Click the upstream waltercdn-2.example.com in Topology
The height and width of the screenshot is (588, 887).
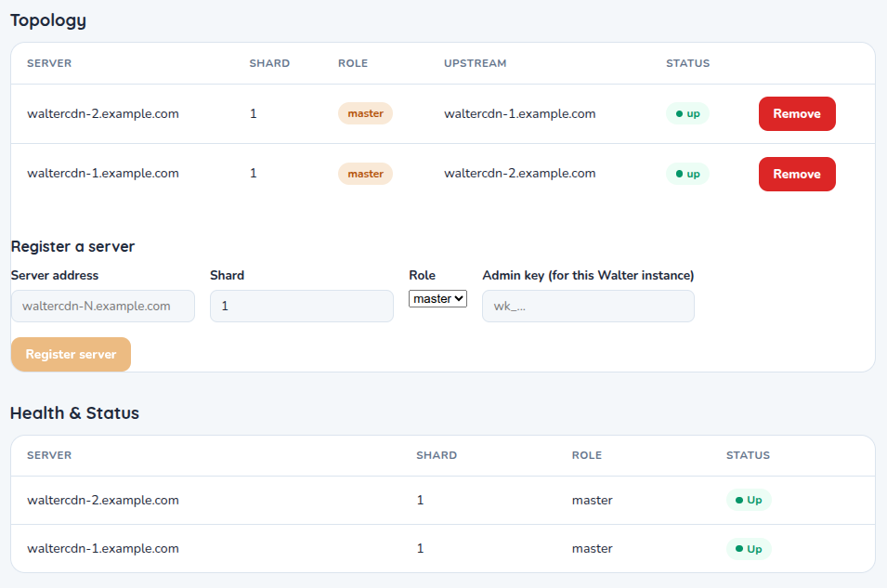point(520,173)
